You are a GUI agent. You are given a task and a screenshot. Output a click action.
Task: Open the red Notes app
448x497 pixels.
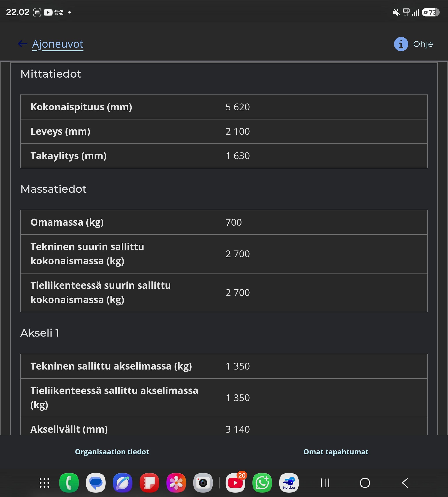[149, 483]
